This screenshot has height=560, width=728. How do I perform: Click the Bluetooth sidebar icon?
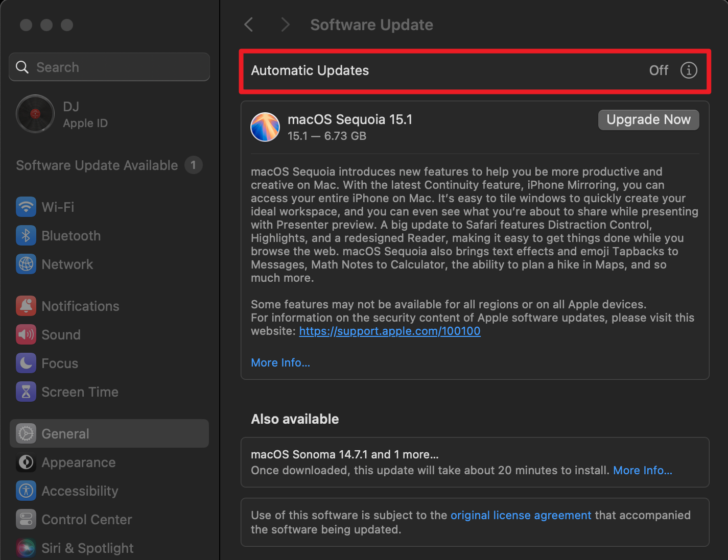tap(26, 235)
